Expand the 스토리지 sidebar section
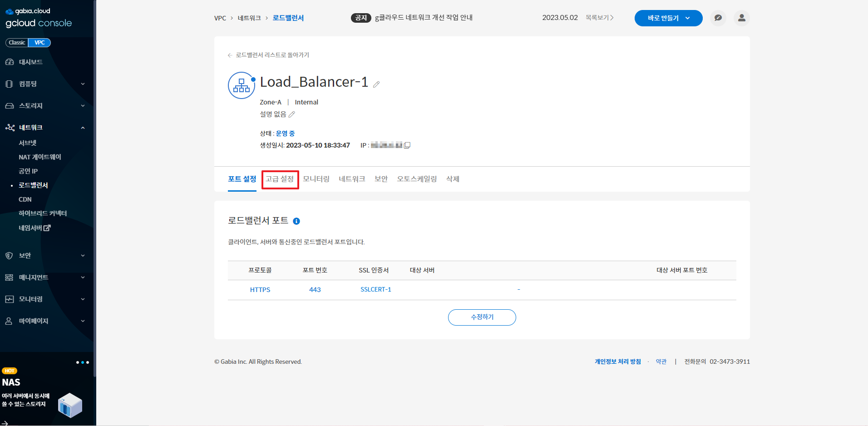868x426 pixels. 45,106
